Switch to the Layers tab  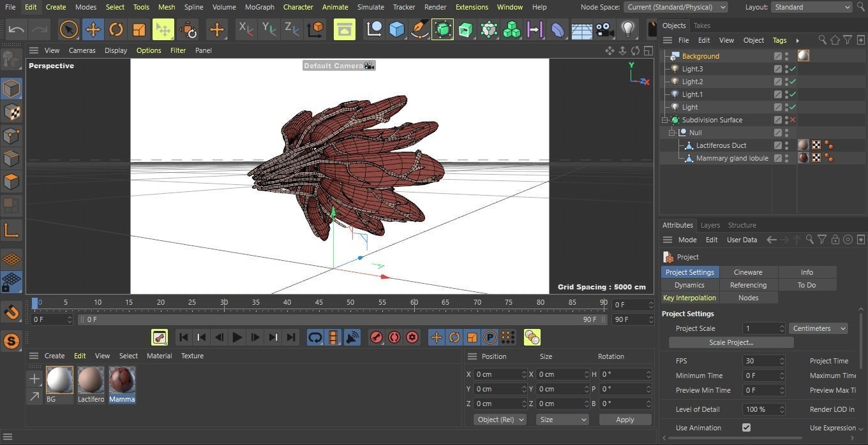(710, 225)
